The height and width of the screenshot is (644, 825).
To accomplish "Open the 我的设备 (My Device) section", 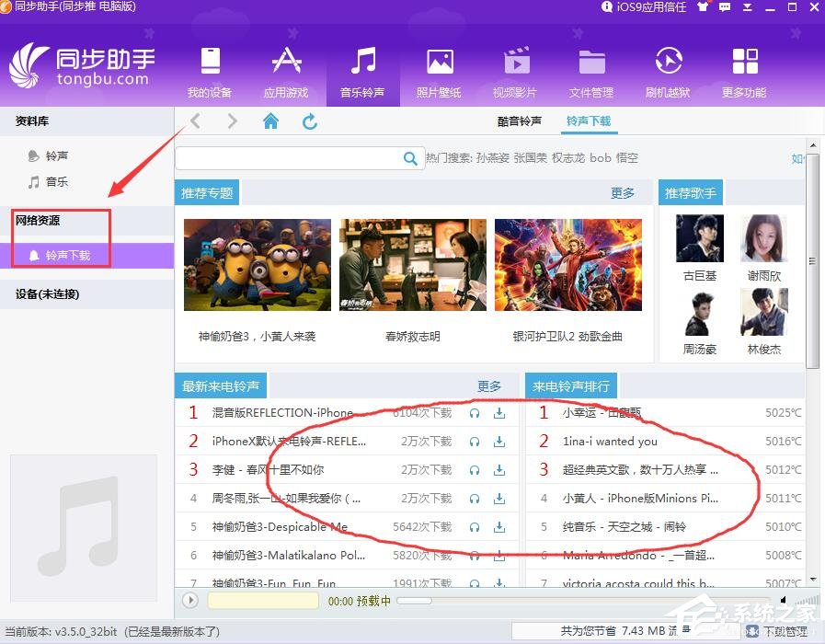I will (x=210, y=69).
